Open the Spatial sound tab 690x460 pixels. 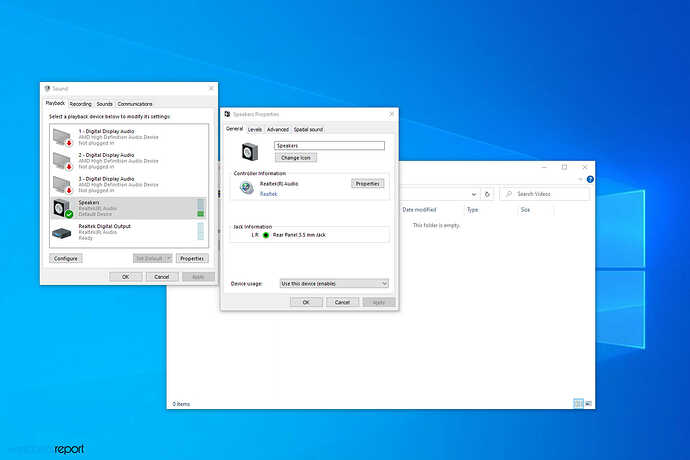(x=308, y=129)
